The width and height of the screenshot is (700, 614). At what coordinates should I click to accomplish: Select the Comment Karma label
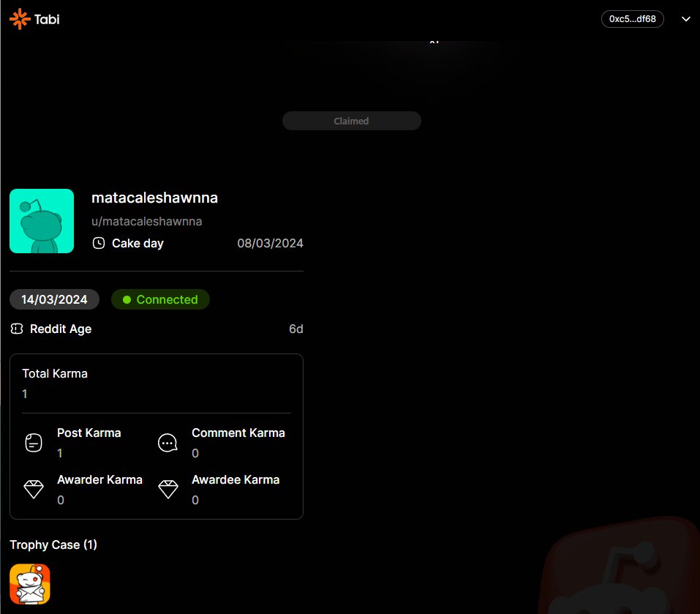click(x=238, y=433)
